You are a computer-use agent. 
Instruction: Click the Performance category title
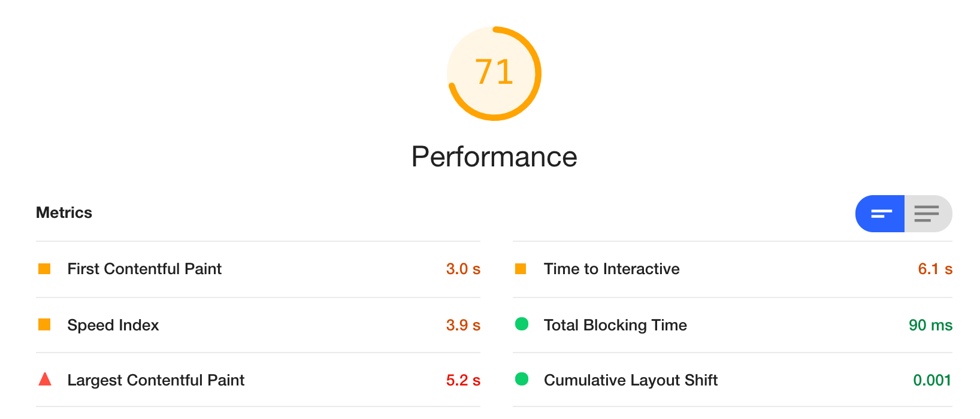pos(494,157)
